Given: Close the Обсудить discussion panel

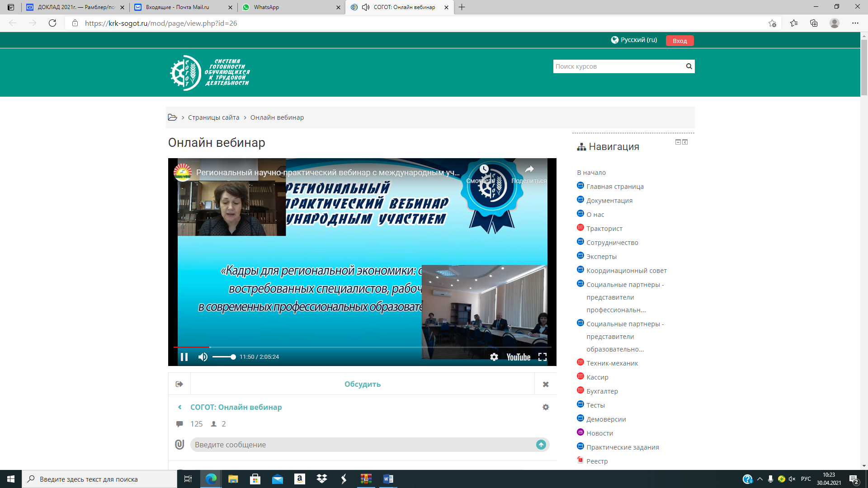Looking at the screenshot, I should (546, 384).
